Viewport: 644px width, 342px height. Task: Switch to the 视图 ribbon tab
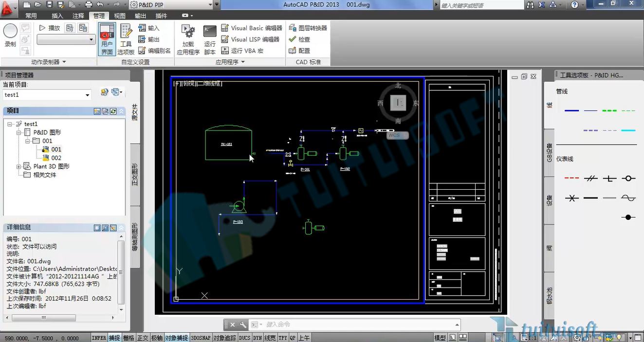click(x=120, y=16)
